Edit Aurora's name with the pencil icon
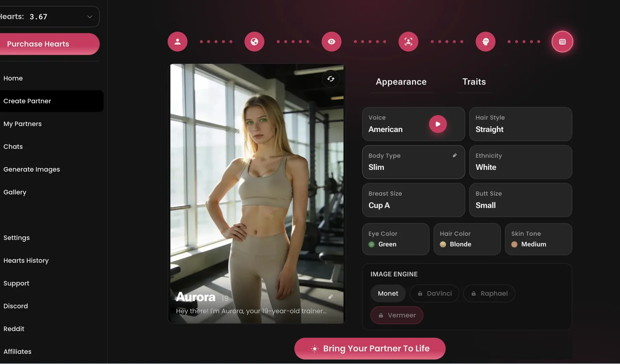This screenshot has height=364, width=620. tap(331, 297)
